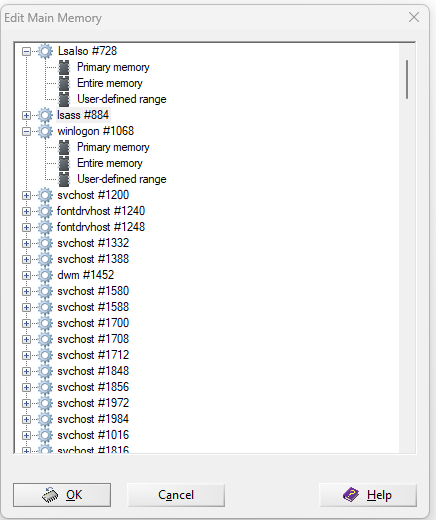This screenshot has height=520, width=436.
Task: Expand the svchost #1700 node
Action: [26, 323]
